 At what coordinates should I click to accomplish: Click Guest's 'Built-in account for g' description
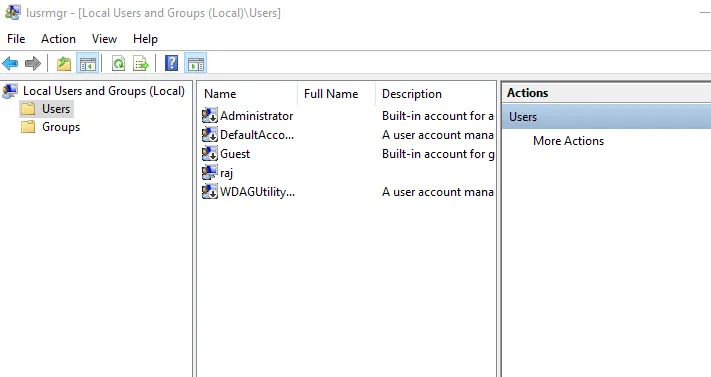pyautogui.click(x=438, y=154)
